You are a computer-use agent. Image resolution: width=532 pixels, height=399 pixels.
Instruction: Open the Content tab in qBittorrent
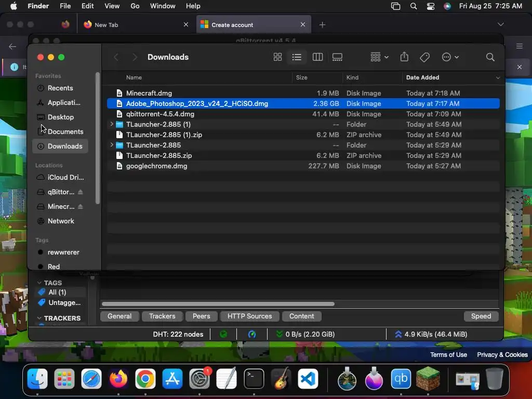302,316
